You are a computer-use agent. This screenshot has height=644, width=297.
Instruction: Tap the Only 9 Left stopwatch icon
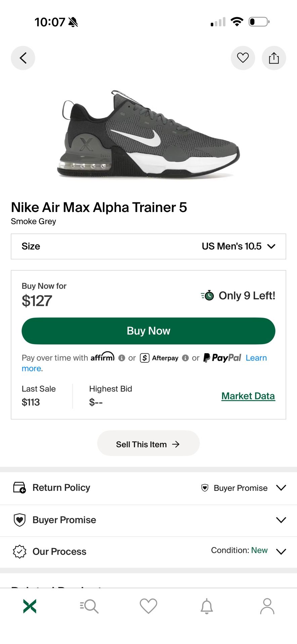pyautogui.click(x=208, y=296)
